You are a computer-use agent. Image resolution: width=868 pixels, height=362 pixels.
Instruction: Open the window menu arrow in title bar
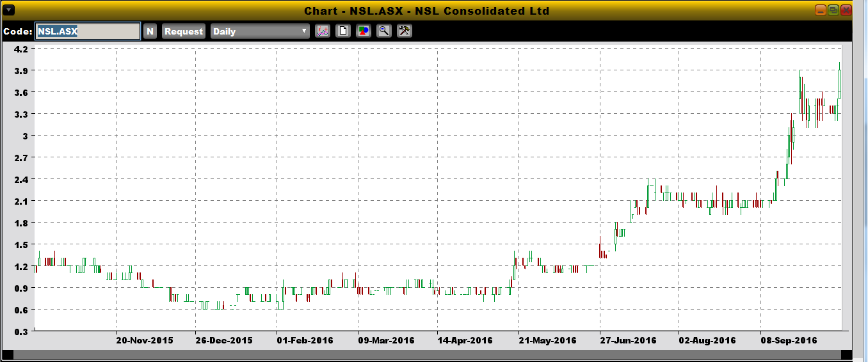click(x=9, y=10)
